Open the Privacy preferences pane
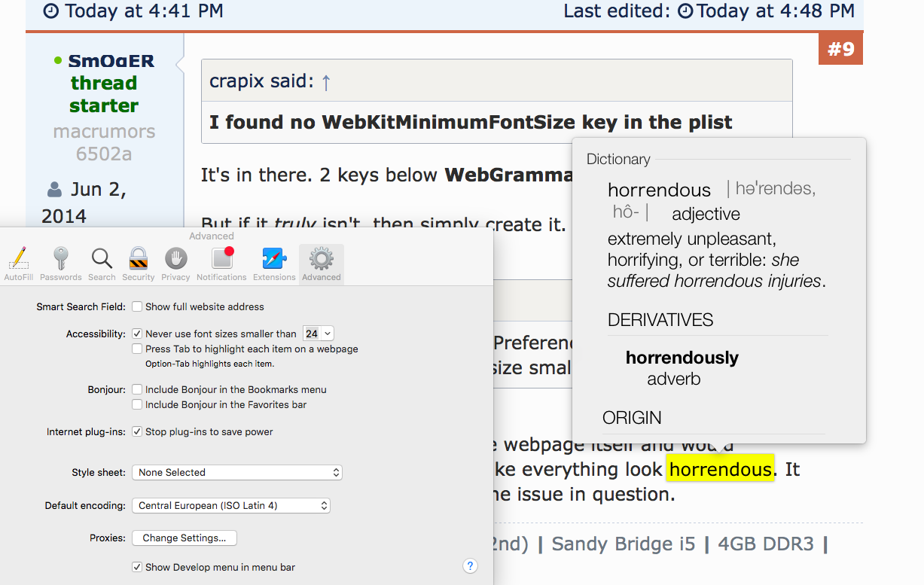The height and width of the screenshot is (585, 924). coord(175,264)
